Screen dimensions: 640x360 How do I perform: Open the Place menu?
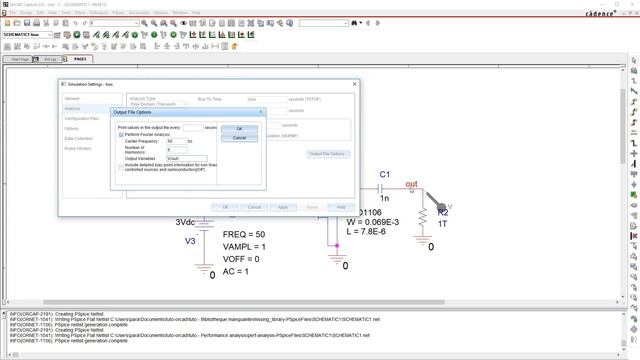[80, 13]
